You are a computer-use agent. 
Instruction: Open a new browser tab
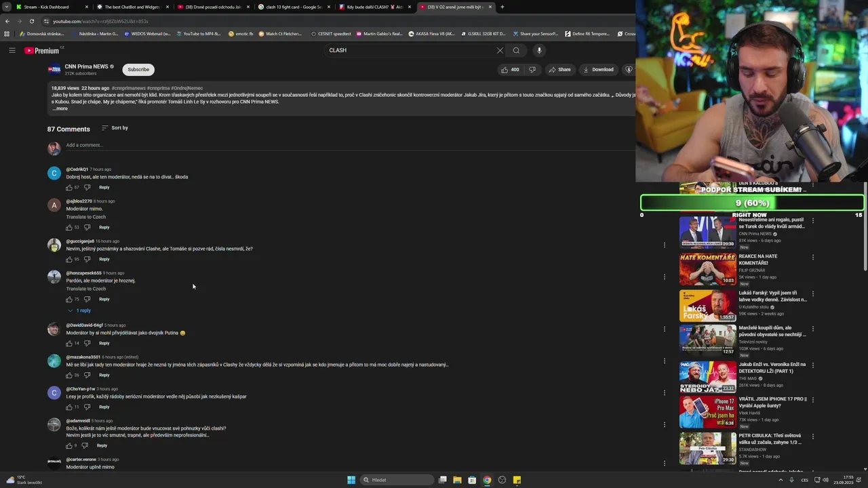502,7
